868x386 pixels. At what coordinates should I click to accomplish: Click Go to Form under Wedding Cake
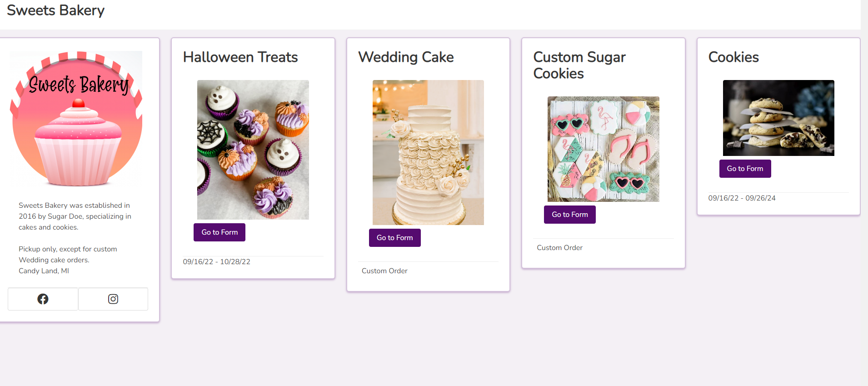(x=394, y=238)
